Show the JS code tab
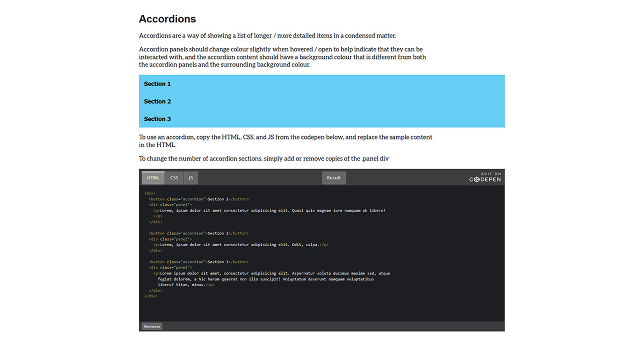 pyautogui.click(x=191, y=178)
